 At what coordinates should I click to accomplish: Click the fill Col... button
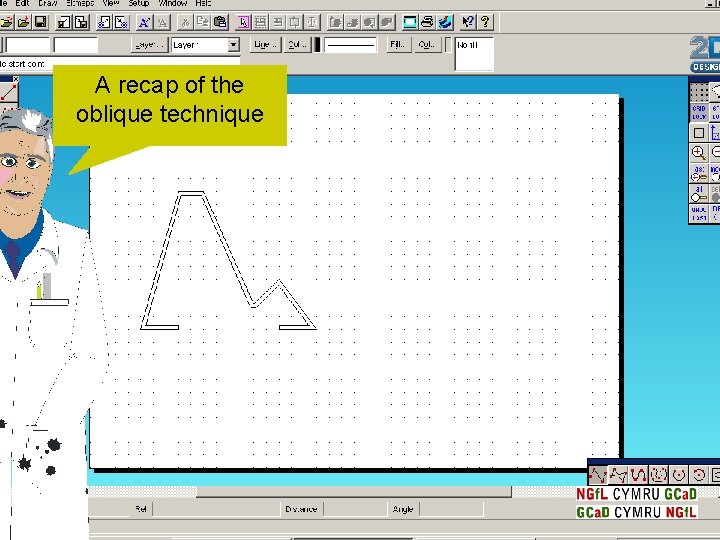pos(428,45)
